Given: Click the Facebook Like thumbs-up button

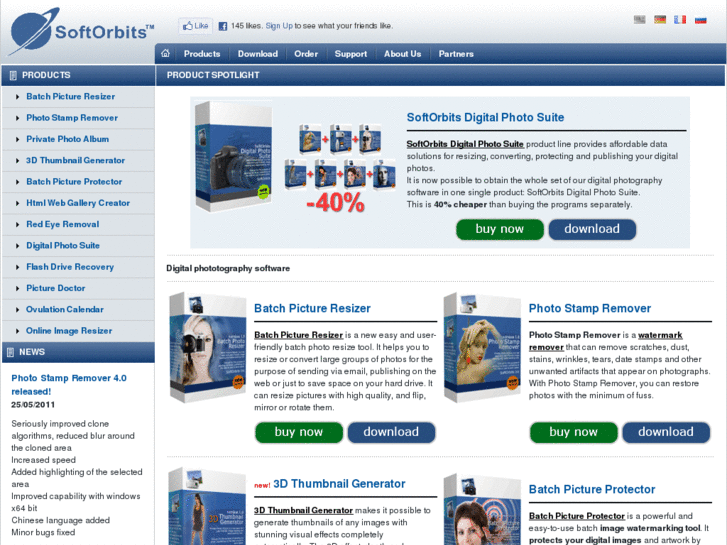Looking at the screenshot, I should (x=195, y=26).
